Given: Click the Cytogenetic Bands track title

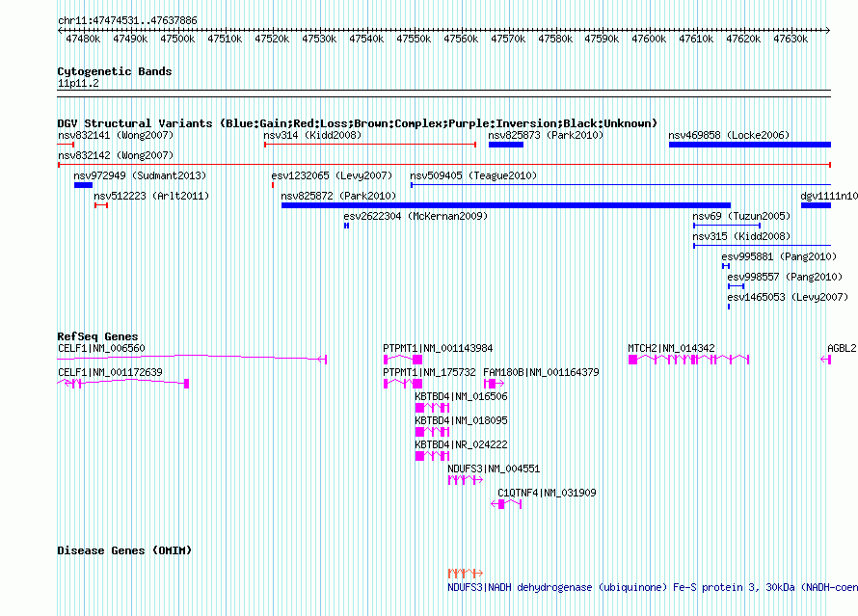Looking at the screenshot, I should coord(115,71).
